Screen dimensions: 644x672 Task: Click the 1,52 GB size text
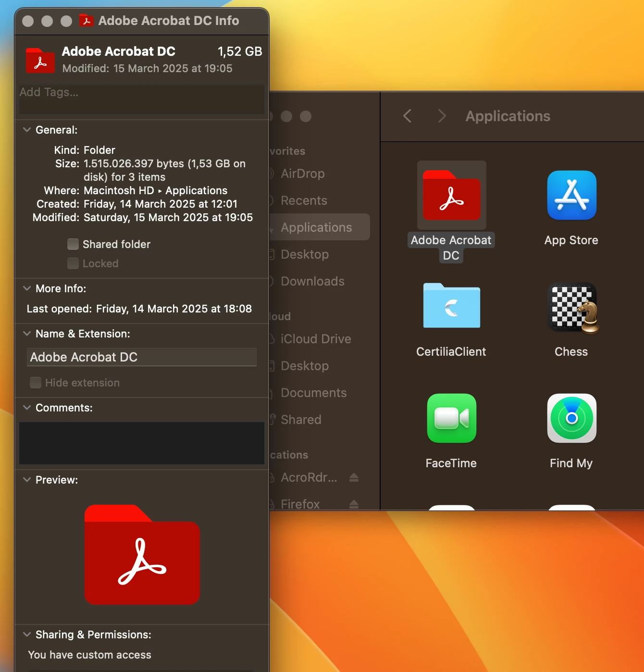coord(240,51)
